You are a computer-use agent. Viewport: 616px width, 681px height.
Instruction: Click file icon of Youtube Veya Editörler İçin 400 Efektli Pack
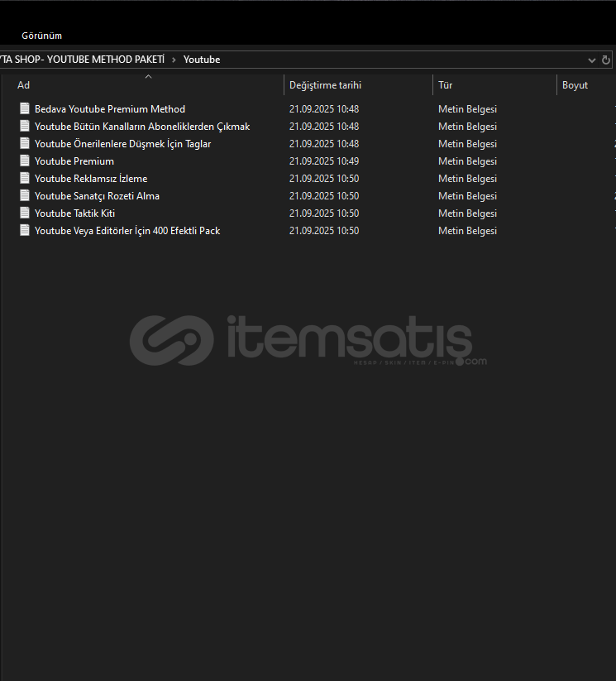pos(25,230)
